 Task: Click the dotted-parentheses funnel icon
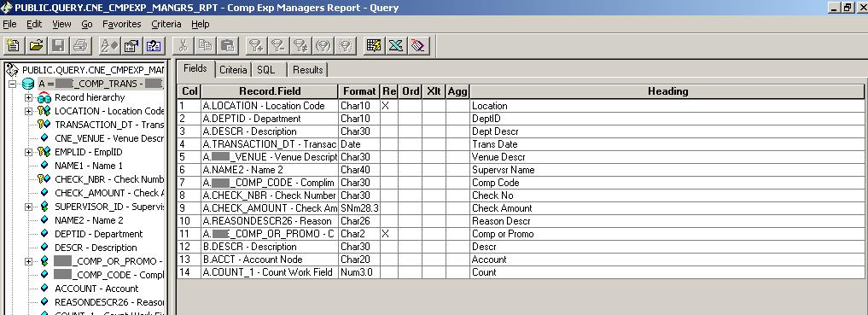pyautogui.click(x=346, y=45)
